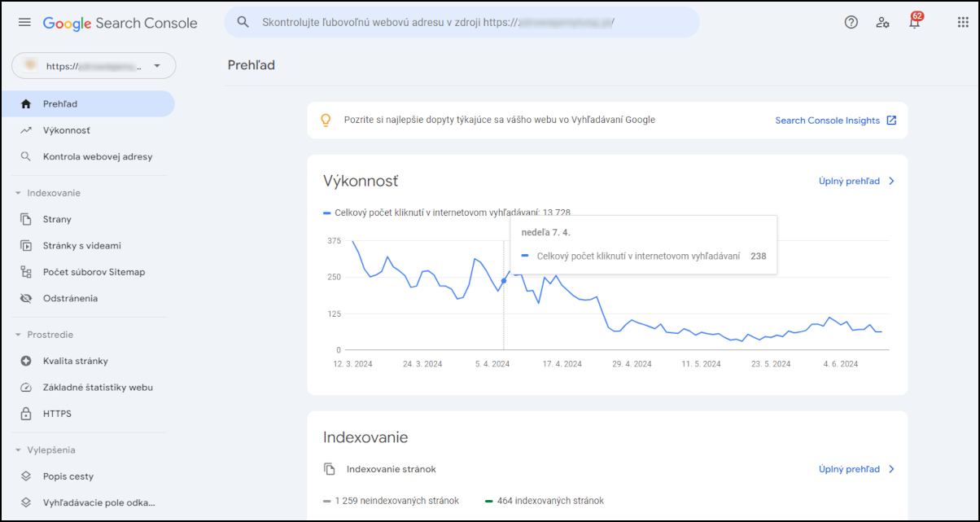Open user and permissions settings icon
The width and height of the screenshot is (980, 522).
tap(882, 23)
